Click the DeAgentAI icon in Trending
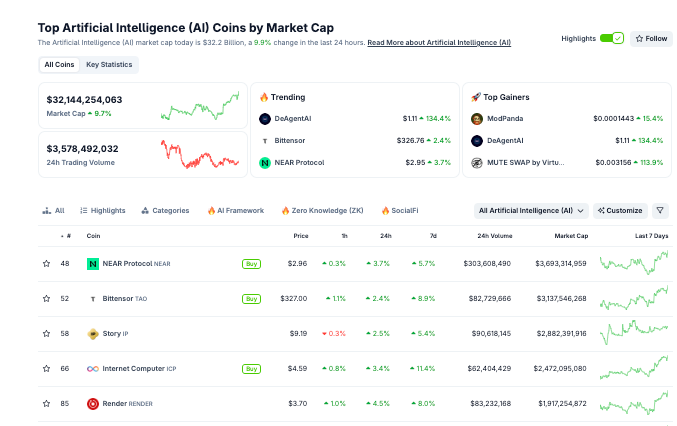This screenshot has height=426, width=677. pyautogui.click(x=265, y=118)
